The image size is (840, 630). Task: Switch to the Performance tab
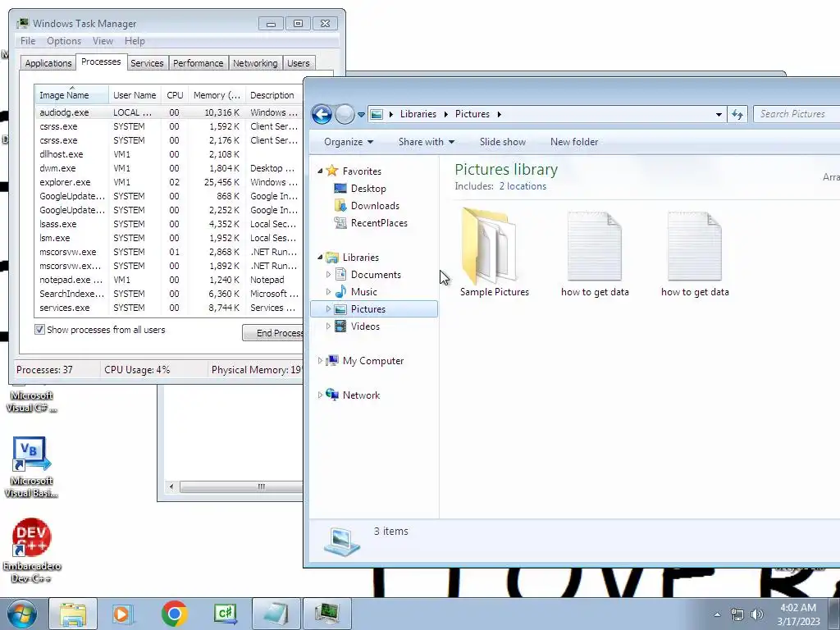coord(199,63)
